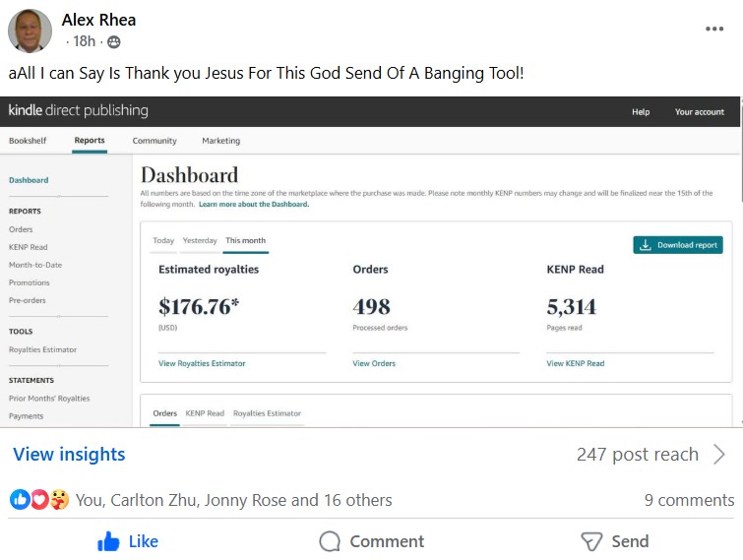The height and width of the screenshot is (560, 743).
Task: Open the View insights link
Action: (69, 454)
